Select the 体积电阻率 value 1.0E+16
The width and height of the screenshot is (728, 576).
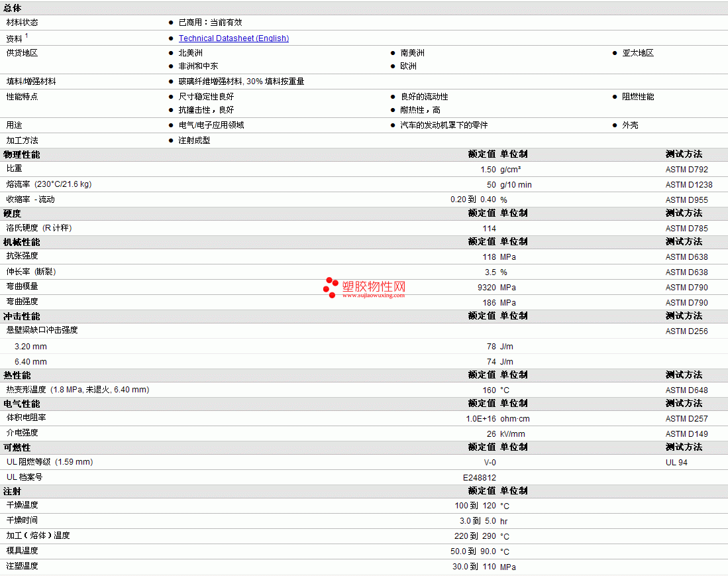[x=481, y=419]
